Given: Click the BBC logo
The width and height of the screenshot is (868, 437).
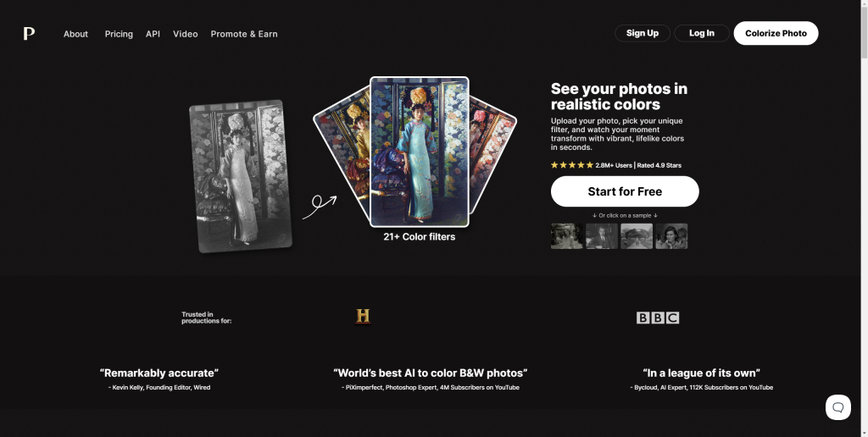Looking at the screenshot, I should coord(658,318).
